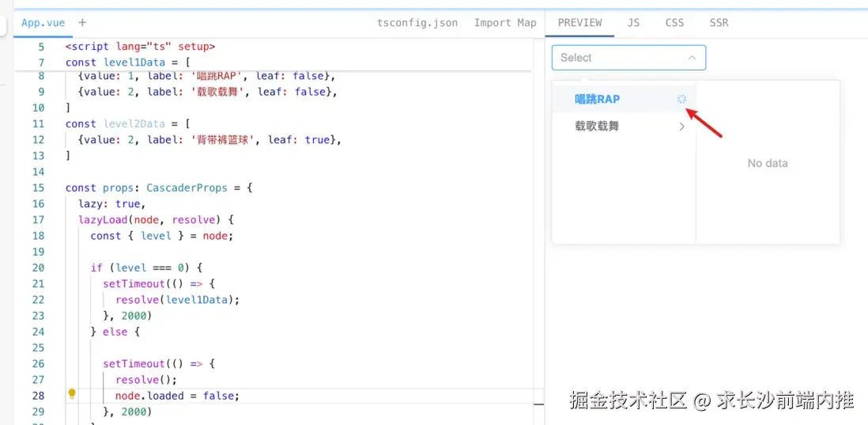Open the Import Map tab
Image resolution: width=868 pixels, height=425 pixels.
click(505, 23)
